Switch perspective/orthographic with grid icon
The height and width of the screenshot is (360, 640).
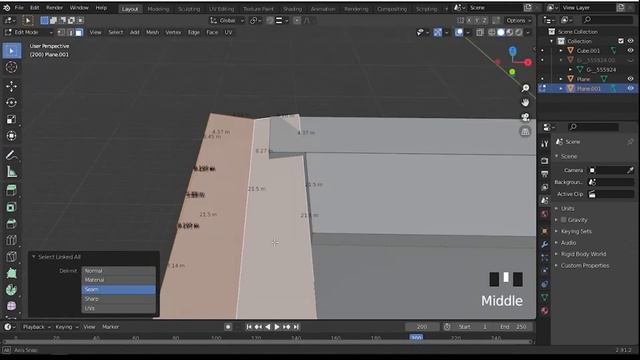[x=525, y=131]
